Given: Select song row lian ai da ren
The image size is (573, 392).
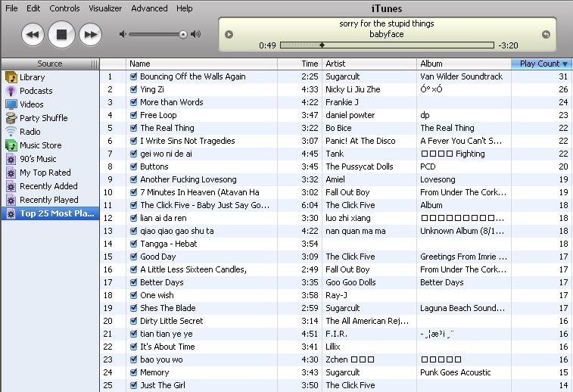Looking at the screenshot, I should click(x=336, y=218).
